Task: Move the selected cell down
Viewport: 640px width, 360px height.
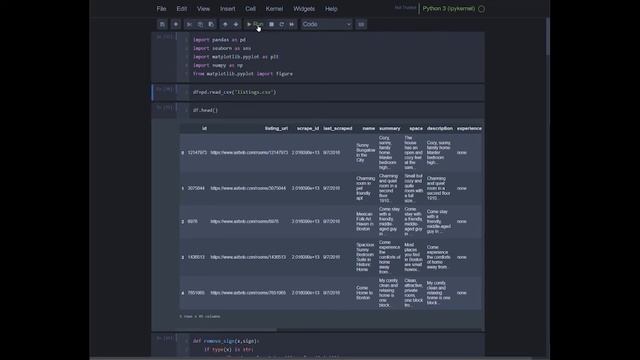Action: click(236, 24)
